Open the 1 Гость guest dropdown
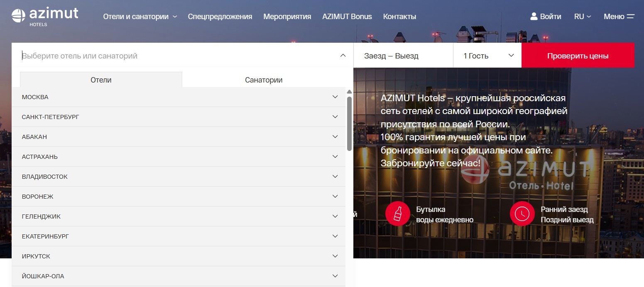Image resolution: width=644 pixels, height=287 pixels. click(x=487, y=56)
